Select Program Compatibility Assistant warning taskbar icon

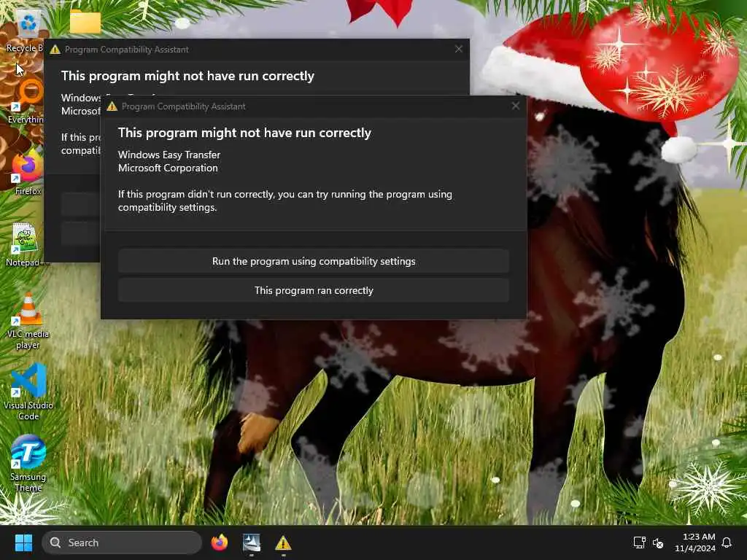(283, 542)
